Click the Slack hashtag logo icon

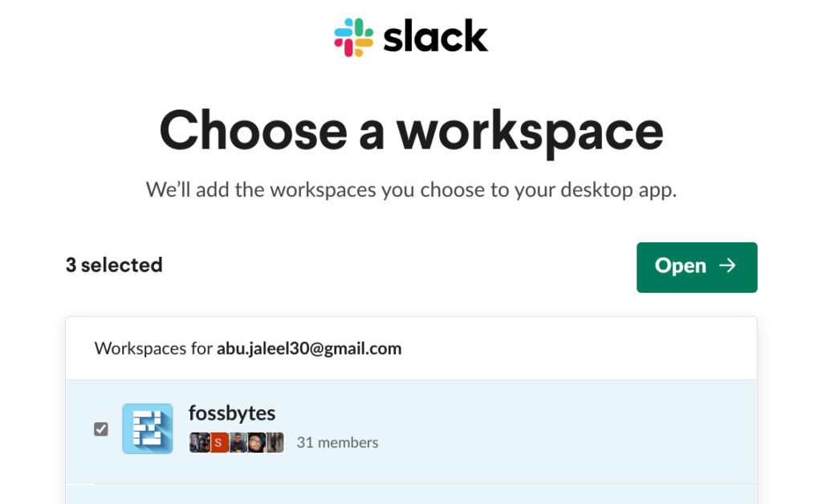pos(354,37)
